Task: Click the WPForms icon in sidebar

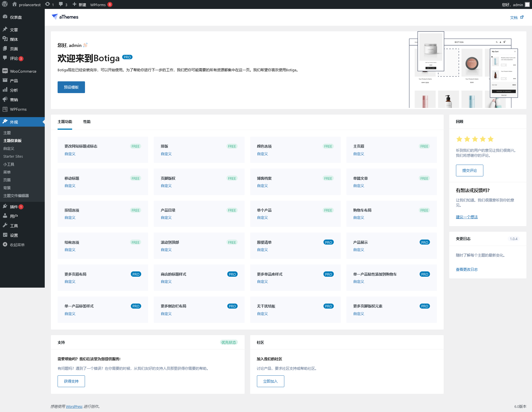Action: (5, 109)
